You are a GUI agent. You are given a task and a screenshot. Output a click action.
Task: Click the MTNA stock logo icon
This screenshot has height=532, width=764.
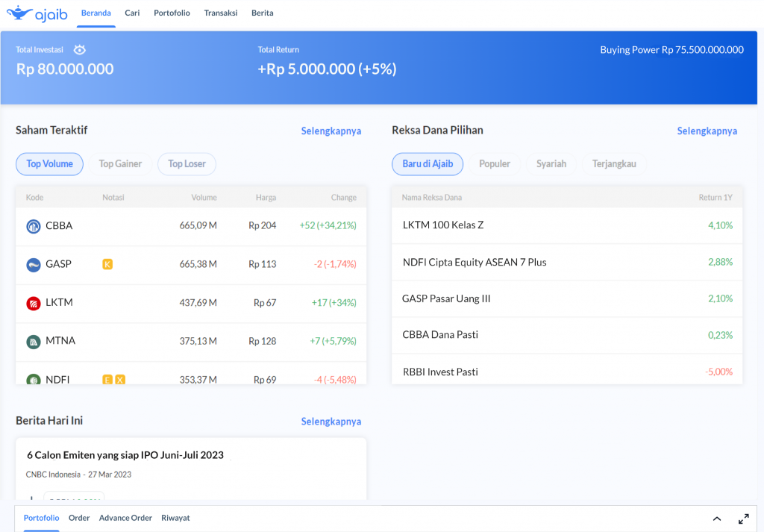[x=33, y=342]
